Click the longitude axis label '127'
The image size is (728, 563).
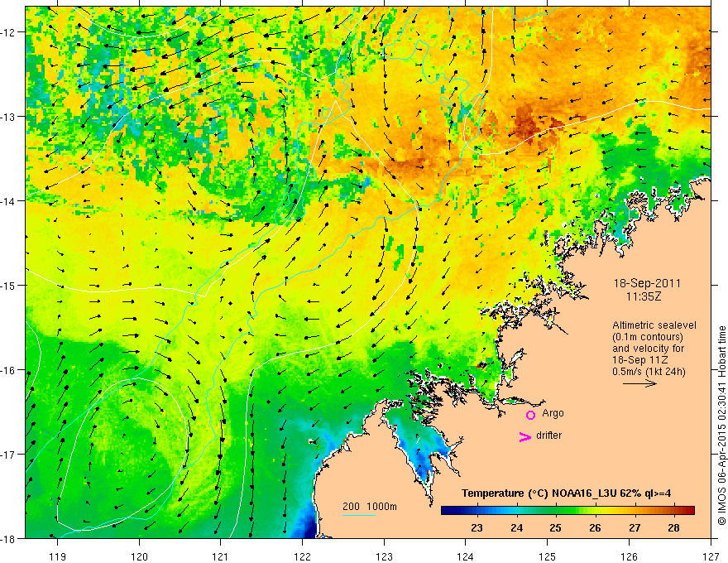(711, 556)
